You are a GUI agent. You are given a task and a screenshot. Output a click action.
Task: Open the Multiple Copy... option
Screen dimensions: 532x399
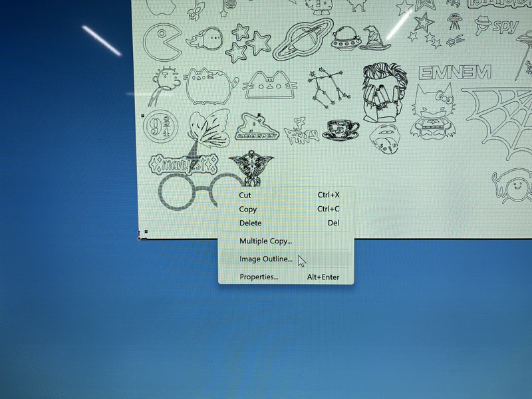pyautogui.click(x=285, y=241)
